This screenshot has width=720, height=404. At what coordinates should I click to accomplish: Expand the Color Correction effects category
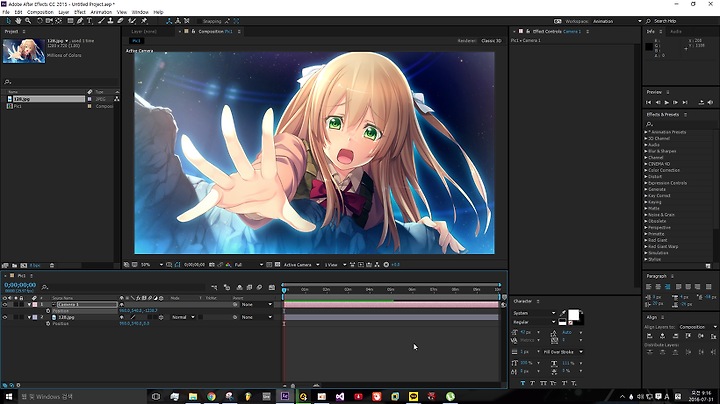tap(646, 170)
